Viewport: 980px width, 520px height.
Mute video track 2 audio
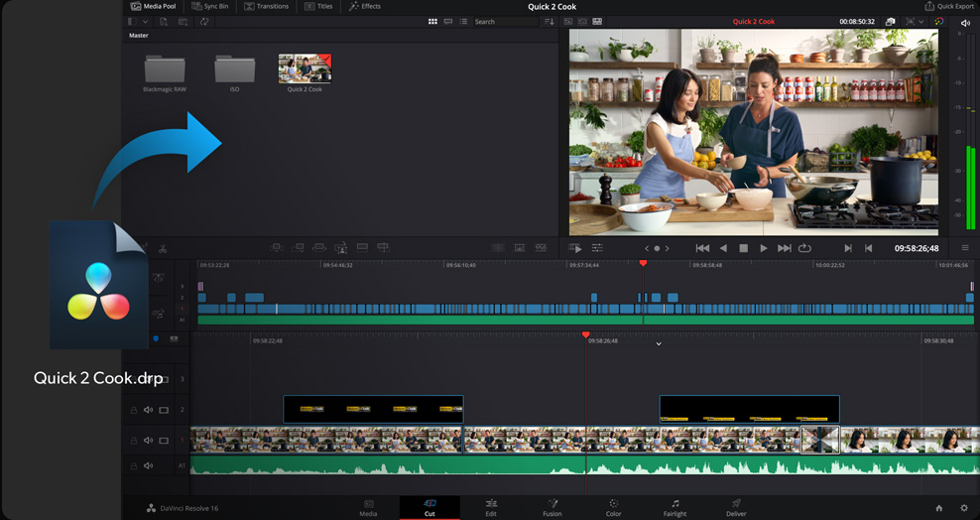click(x=148, y=410)
